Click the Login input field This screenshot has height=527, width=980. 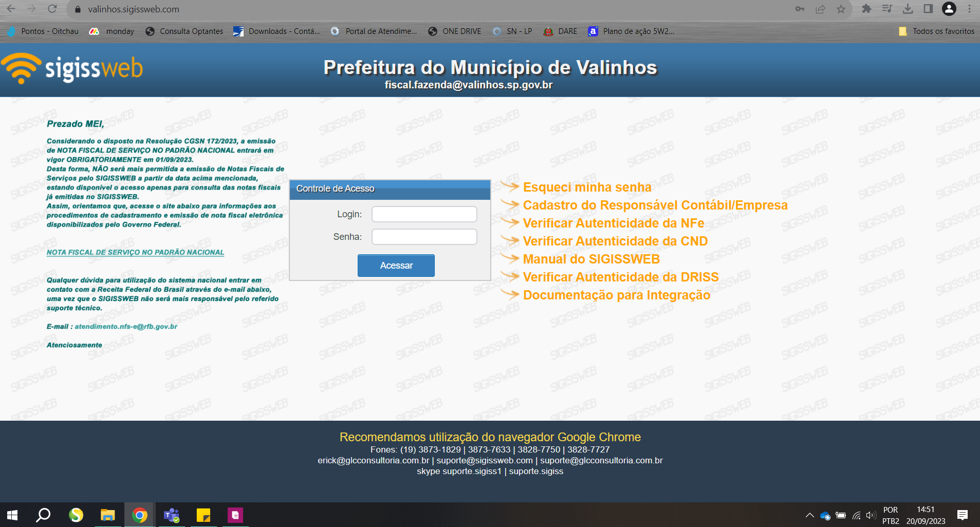pos(424,214)
